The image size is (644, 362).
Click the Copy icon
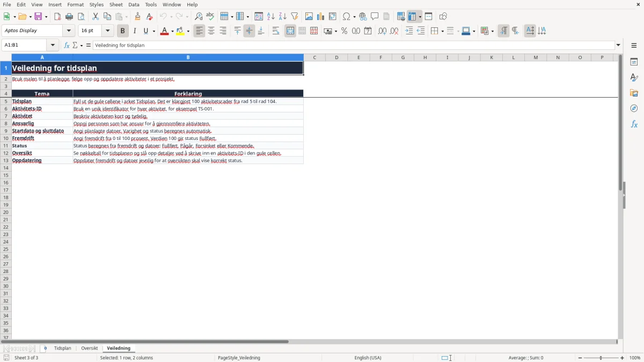pyautogui.click(x=107, y=17)
